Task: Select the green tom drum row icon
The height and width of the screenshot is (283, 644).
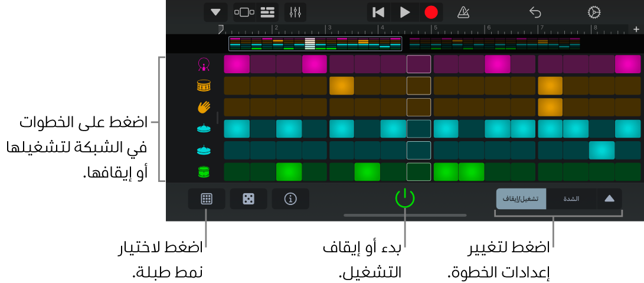Action: coord(204,171)
